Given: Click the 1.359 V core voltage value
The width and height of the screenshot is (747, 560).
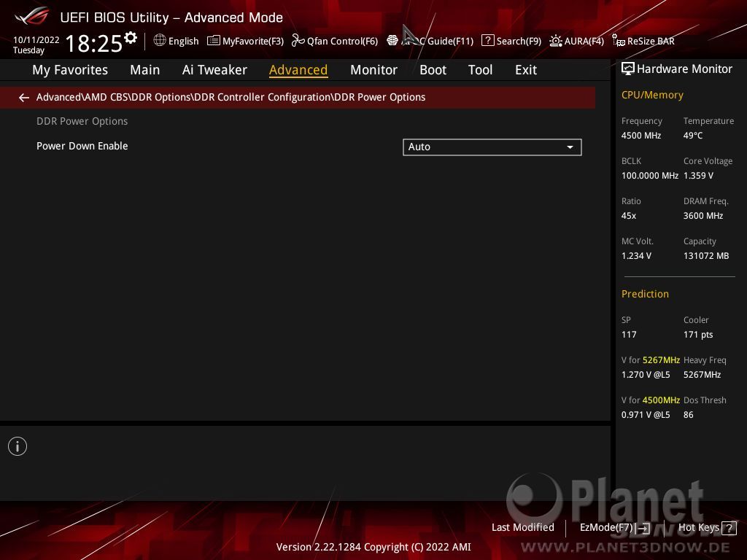Looking at the screenshot, I should [698, 176].
